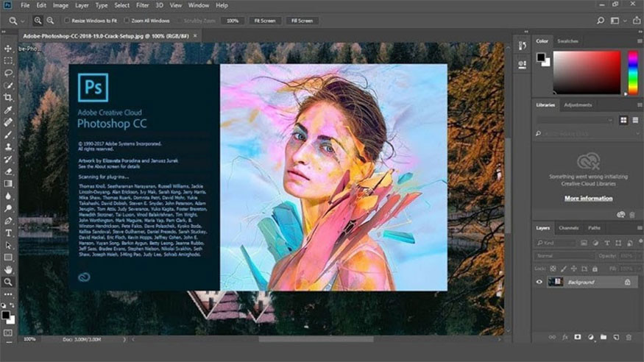Select the History Brush tool

[x=8, y=159]
